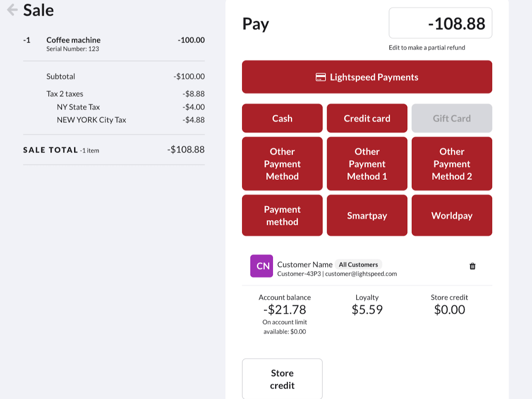Viewport: 532px width, 399px height.
Task: Open the Customer Name profile link
Action: click(305, 265)
